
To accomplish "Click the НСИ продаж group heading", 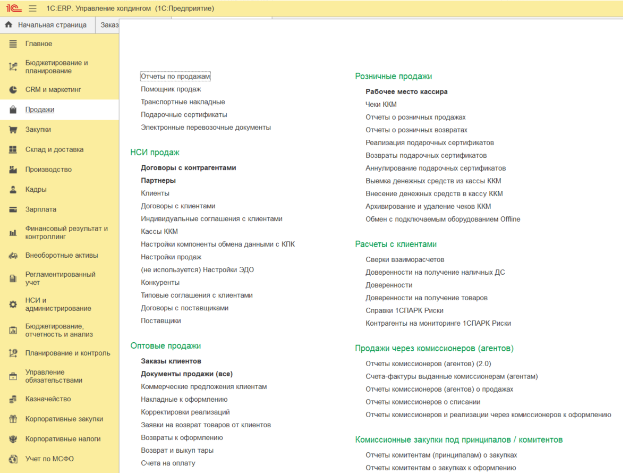I will (155, 152).
